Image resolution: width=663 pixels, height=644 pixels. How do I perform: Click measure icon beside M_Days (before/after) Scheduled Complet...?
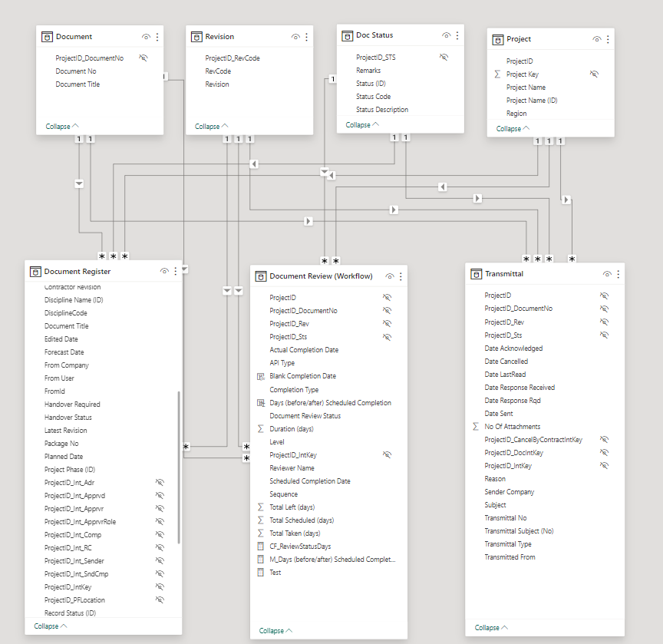pyautogui.click(x=260, y=560)
